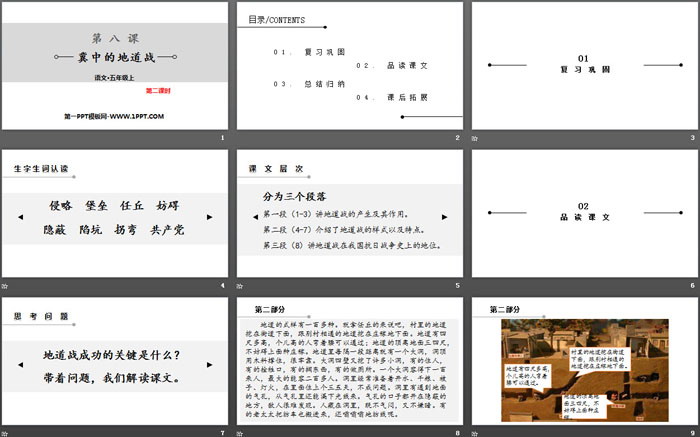Click the red 第二课时 label
The image size is (700, 437).
click(158, 91)
